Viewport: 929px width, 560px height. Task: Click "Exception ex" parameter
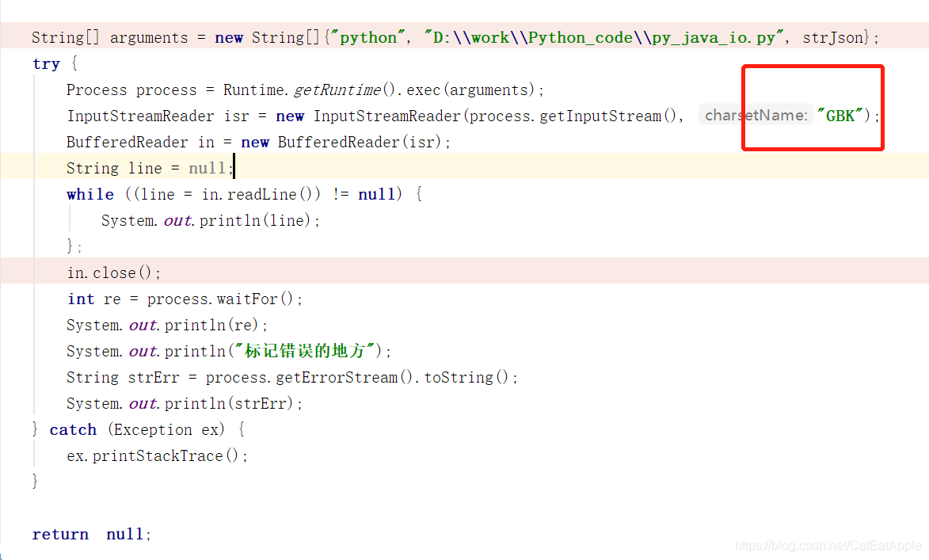pyautogui.click(x=166, y=429)
